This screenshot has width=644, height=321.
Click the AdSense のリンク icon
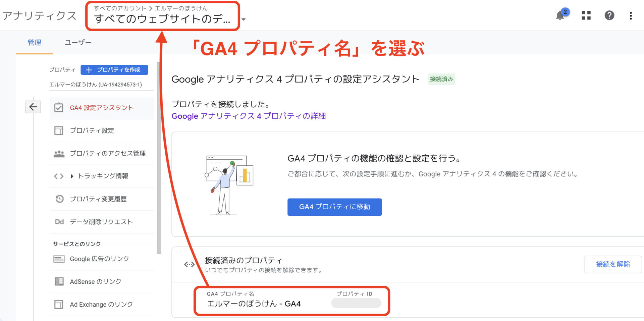point(59,281)
